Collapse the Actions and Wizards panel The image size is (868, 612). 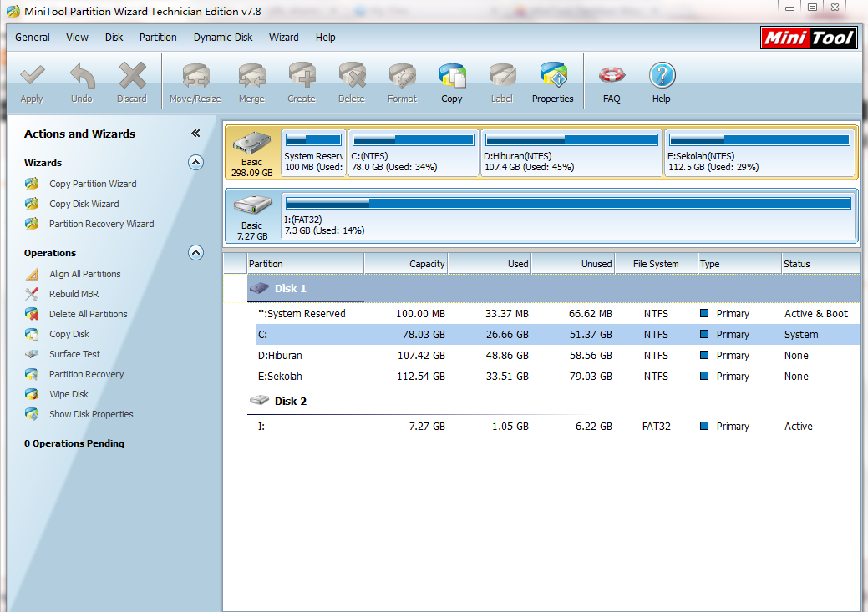195,134
